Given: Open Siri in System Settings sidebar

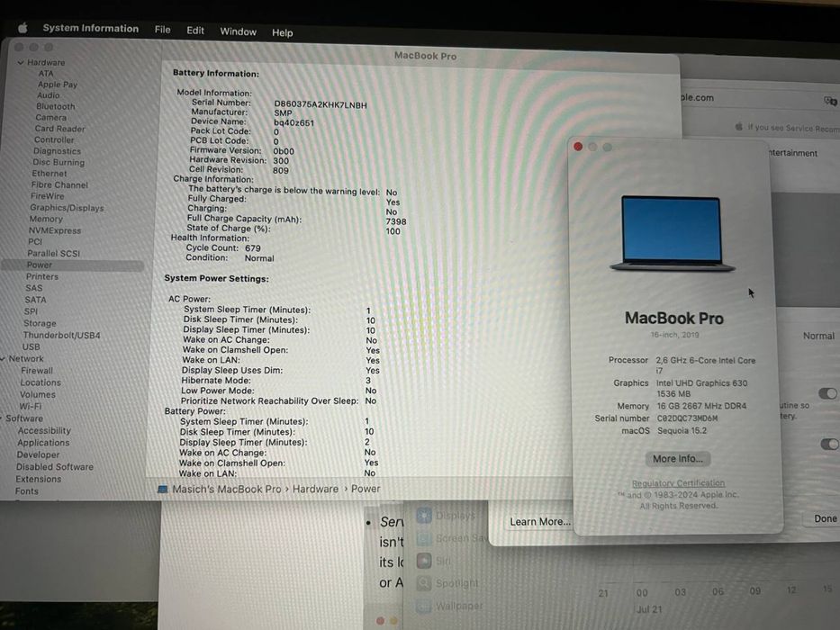Looking at the screenshot, I should 435,561.
